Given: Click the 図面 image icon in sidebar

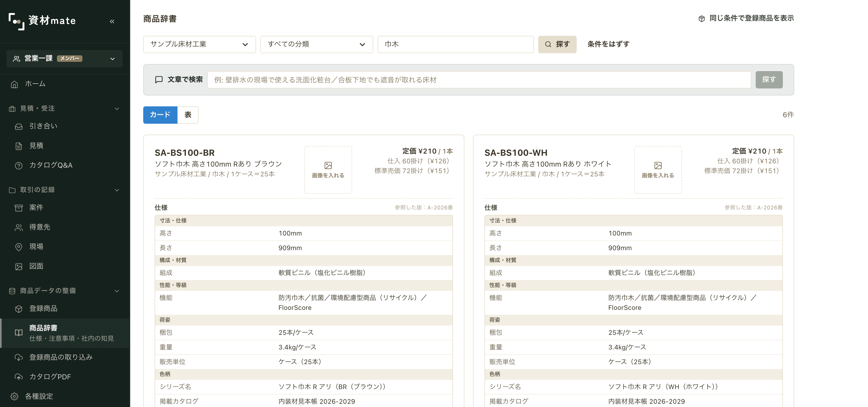Looking at the screenshot, I should coord(19,266).
